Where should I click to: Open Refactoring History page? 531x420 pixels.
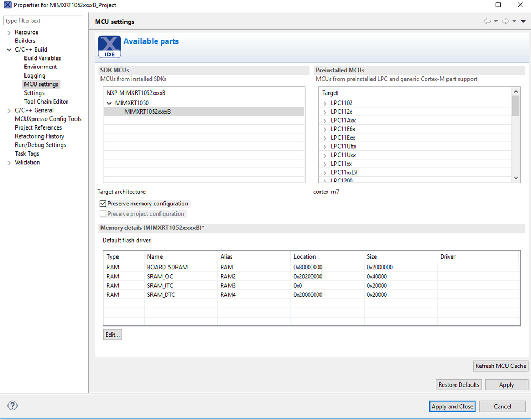[x=39, y=136]
